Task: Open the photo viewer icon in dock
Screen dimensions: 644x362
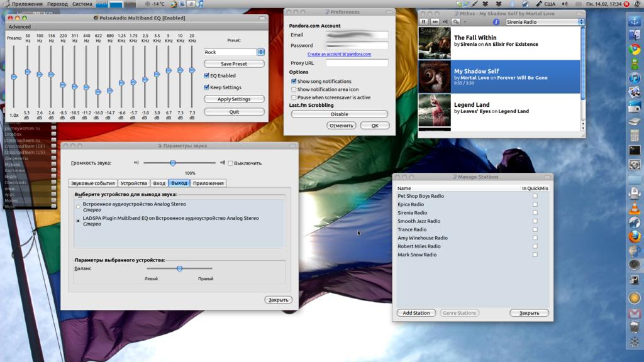Action: (635, 92)
